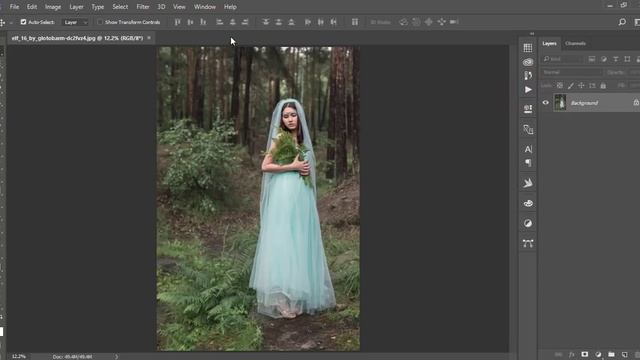
Task: Expand the status bar info arrow
Action: click(116, 356)
